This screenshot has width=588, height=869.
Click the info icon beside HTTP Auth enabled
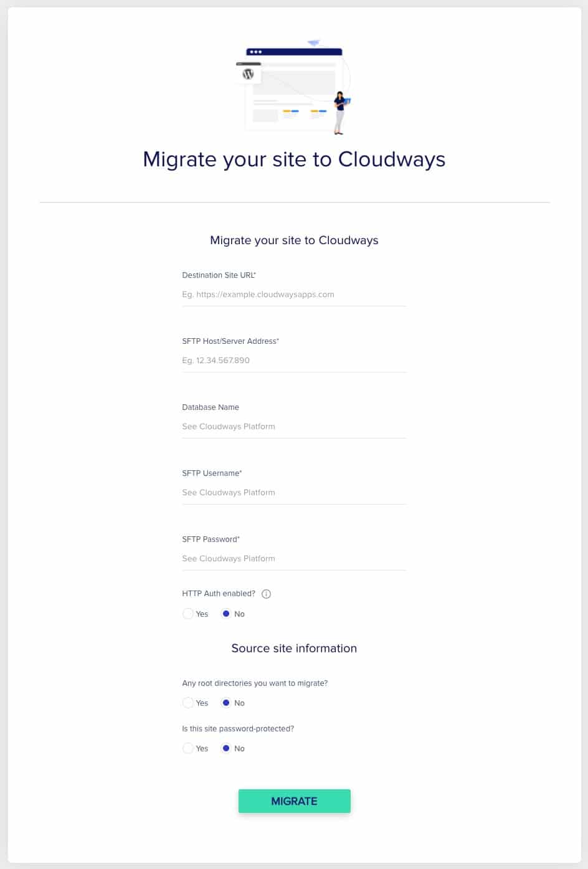[267, 594]
